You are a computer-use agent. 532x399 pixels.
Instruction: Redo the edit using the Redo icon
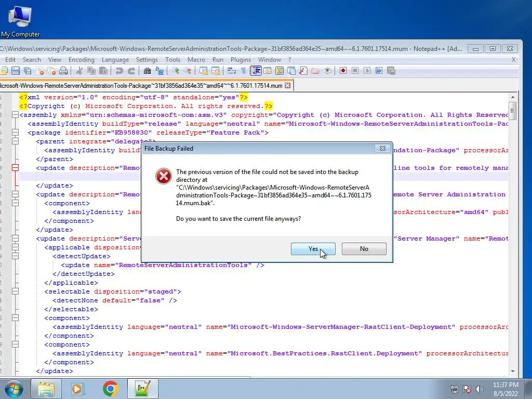tap(131, 71)
